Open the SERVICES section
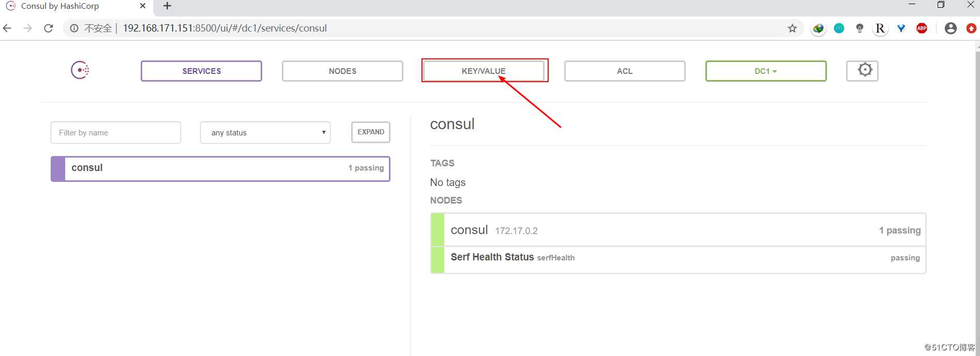 pos(201,71)
